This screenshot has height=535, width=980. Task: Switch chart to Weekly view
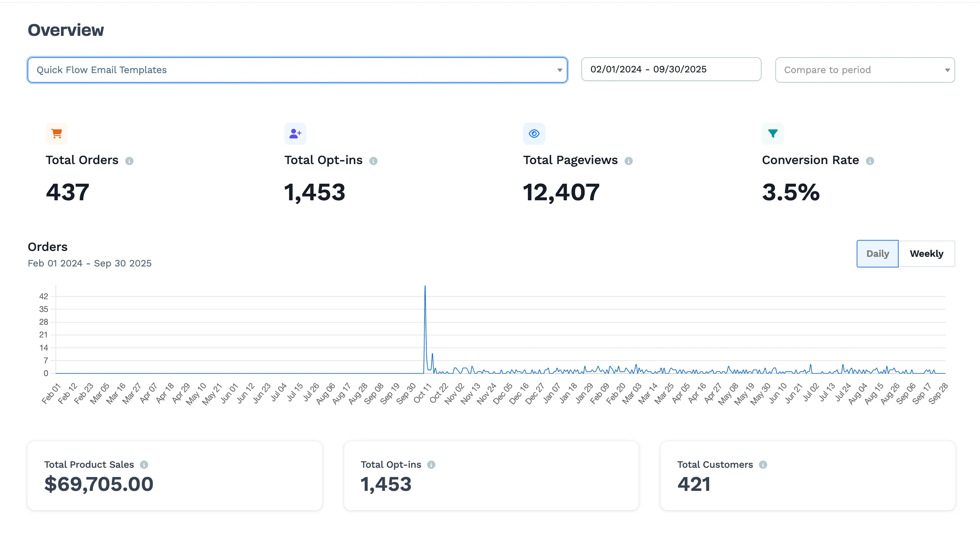[x=926, y=253]
